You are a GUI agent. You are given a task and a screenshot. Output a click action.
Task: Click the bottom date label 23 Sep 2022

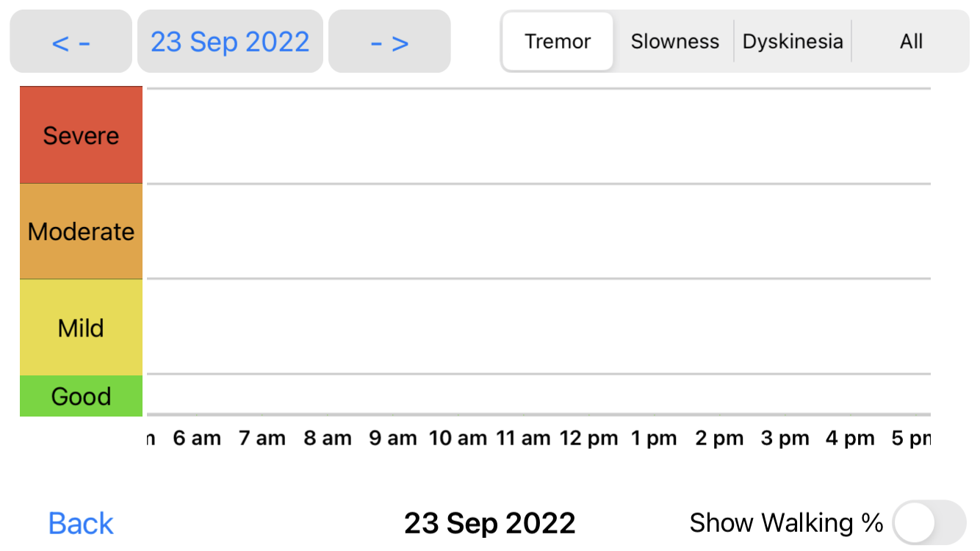click(490, 522)
